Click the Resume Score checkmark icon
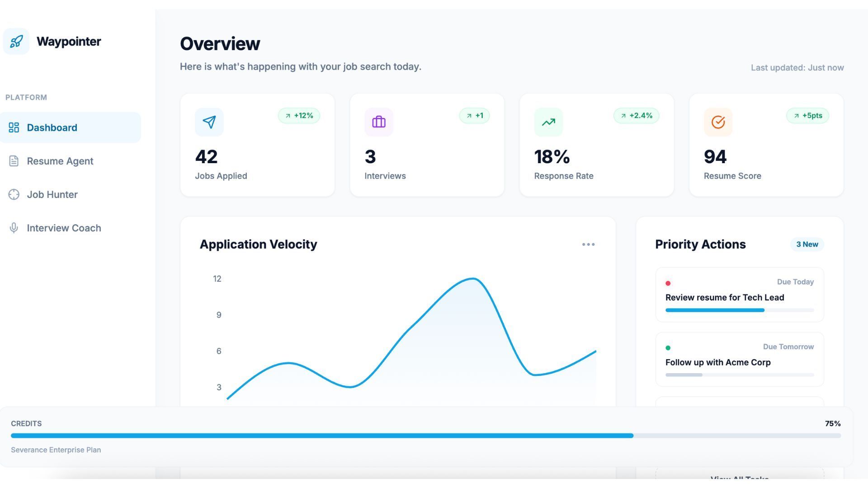Screen dimensions: 868x488 click(x=718, y=122)
